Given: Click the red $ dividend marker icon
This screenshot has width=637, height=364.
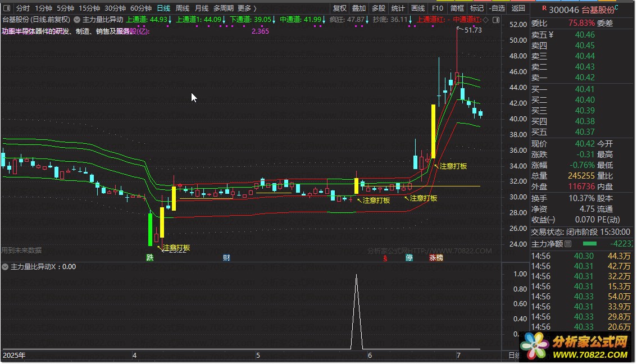Looking at the screenshot, I should (x=385, y=258).
